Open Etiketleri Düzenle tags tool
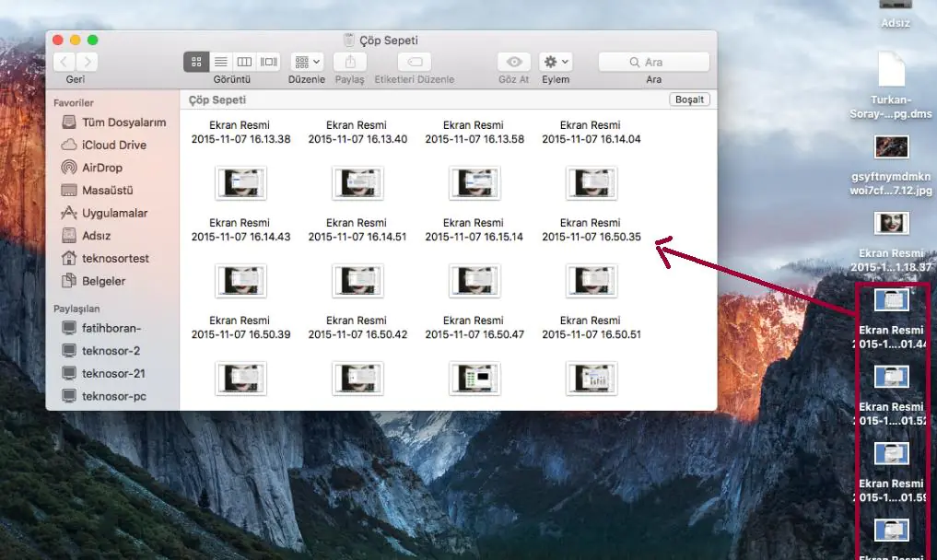This screenshot has height=560, width=937. tap(413, 61)
